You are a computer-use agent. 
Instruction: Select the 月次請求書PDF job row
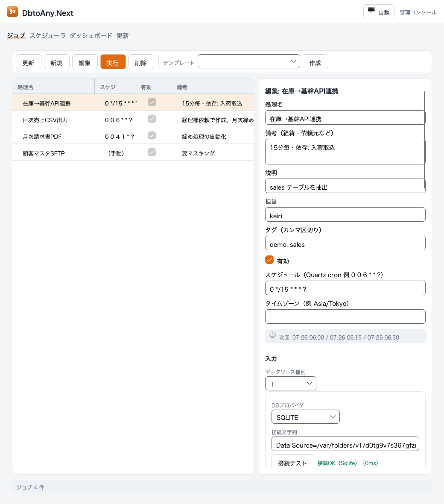[133, 136]
